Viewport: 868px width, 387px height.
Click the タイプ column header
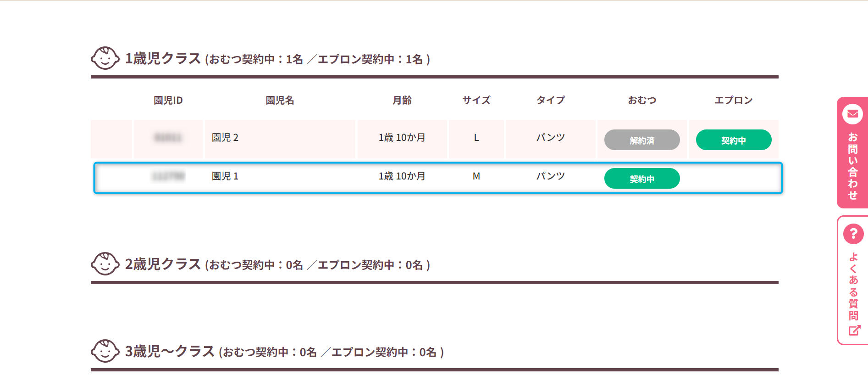(550, 100)
